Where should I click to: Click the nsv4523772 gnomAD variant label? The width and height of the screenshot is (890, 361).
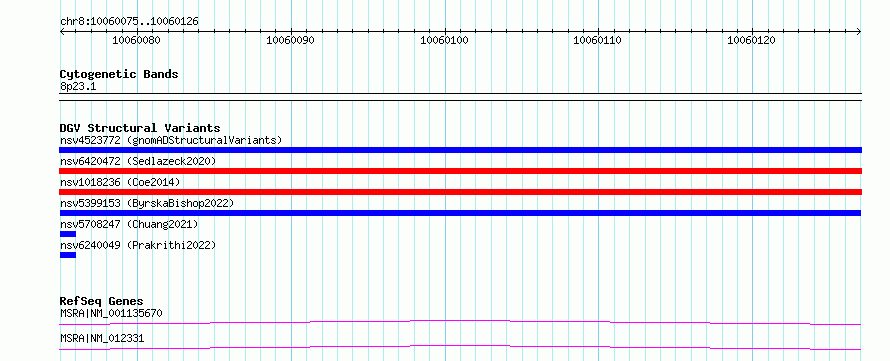171,140
